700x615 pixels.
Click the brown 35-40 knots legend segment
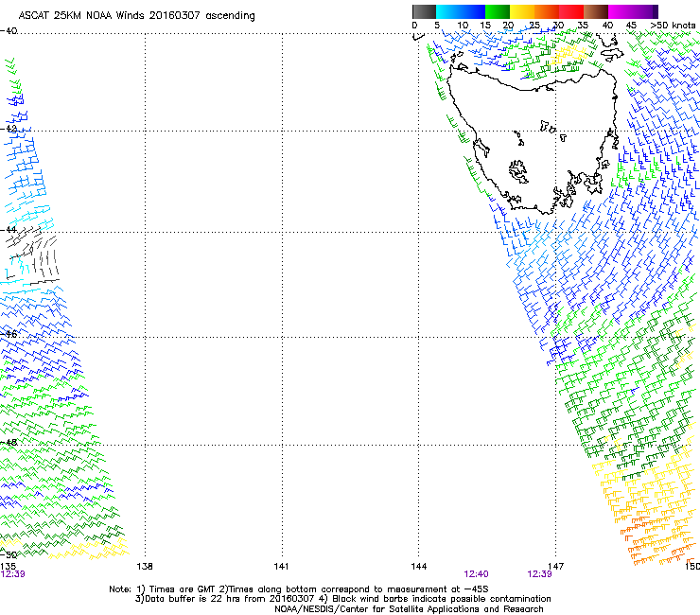pyautogui.click(x=596, y=11)
